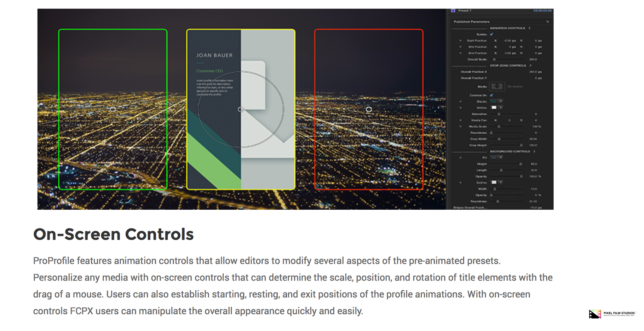Click the ANIMATION CONTROLS section header
Viewport: 644px width, 331px height.
(507, 28)
